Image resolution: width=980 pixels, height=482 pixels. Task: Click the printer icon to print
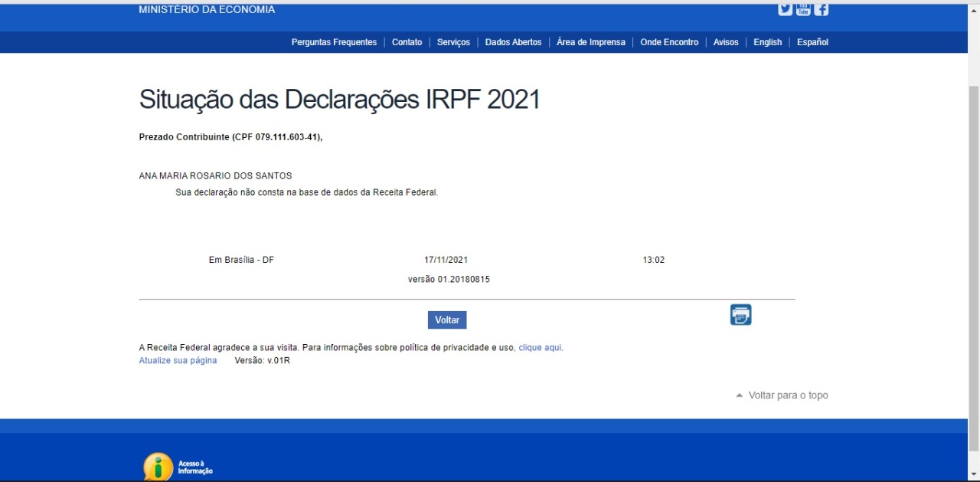pyautogui.click(x=740, y=315)
